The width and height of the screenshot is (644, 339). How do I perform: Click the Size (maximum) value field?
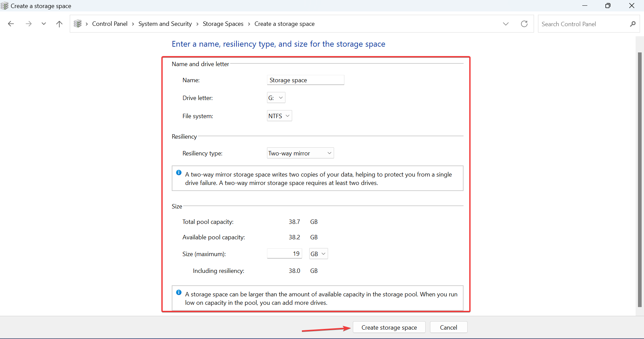pyautogui.click(x=284, y=254)
